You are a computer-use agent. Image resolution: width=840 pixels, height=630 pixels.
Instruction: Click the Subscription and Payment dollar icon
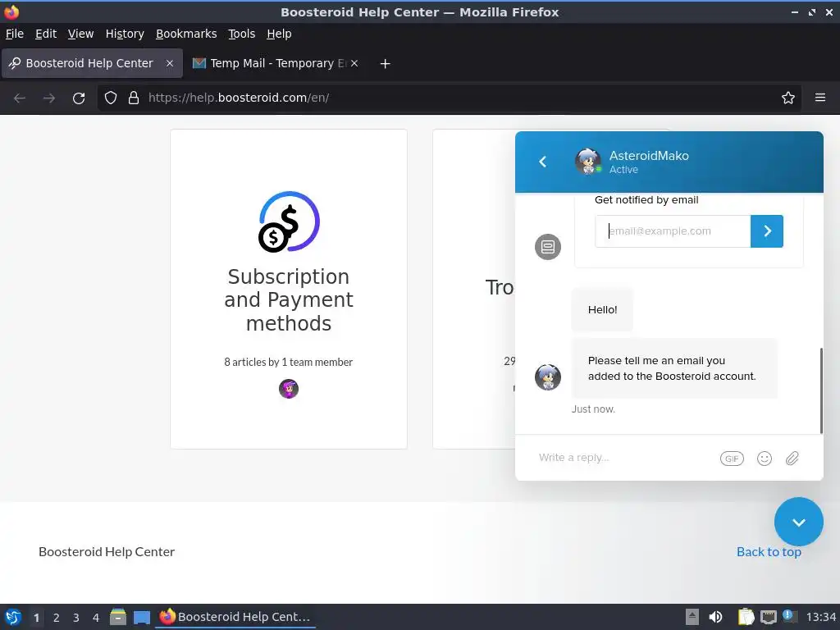click(x=290, y=221)
